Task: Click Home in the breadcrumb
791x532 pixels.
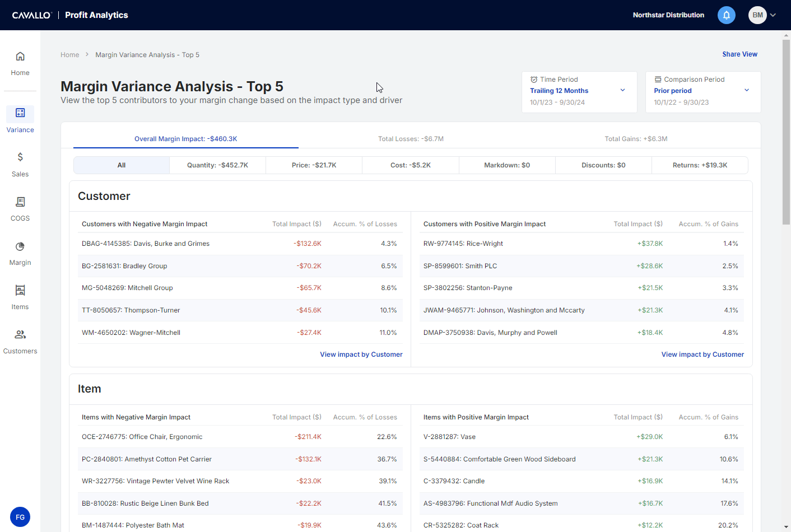Action: point(69,55)
